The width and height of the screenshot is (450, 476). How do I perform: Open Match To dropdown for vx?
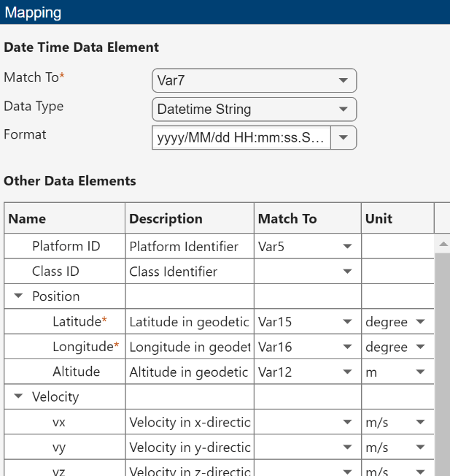pyautogui.click(x=346, y=422)
